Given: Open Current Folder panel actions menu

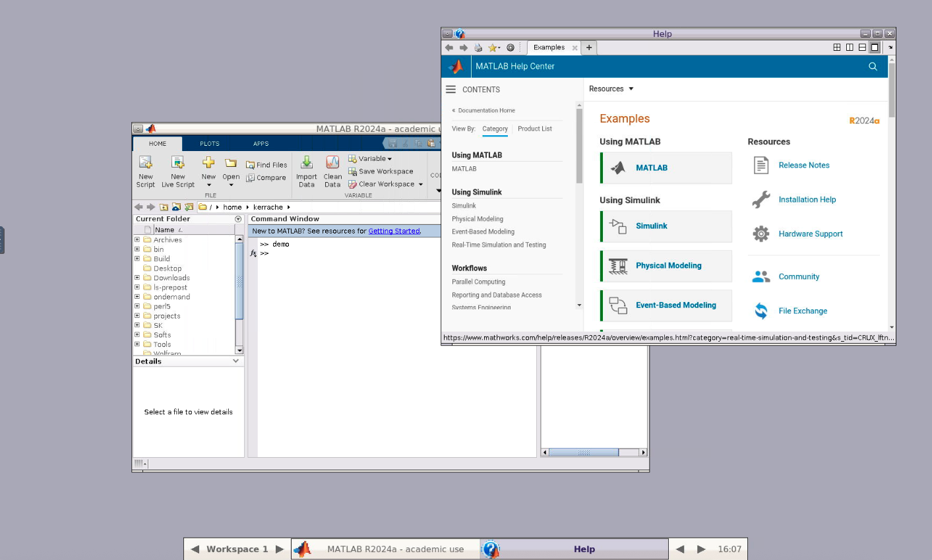Looking at the screenshot, I should [x=238, y=219].
